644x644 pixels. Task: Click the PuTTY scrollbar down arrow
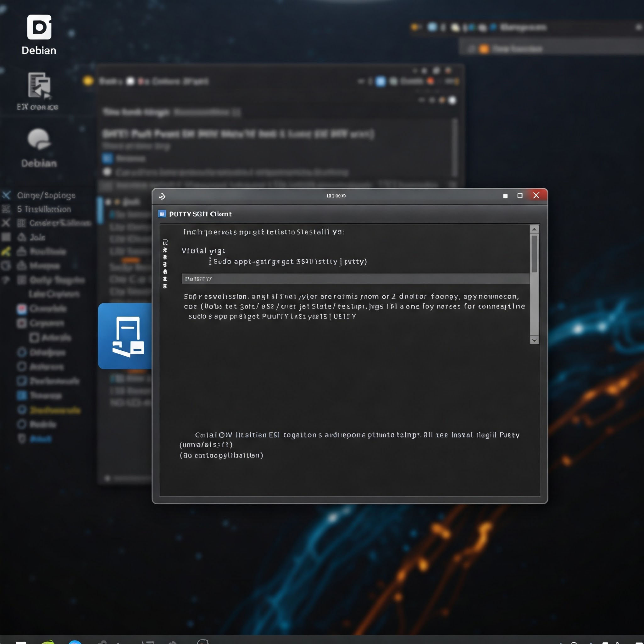(534, 340)
